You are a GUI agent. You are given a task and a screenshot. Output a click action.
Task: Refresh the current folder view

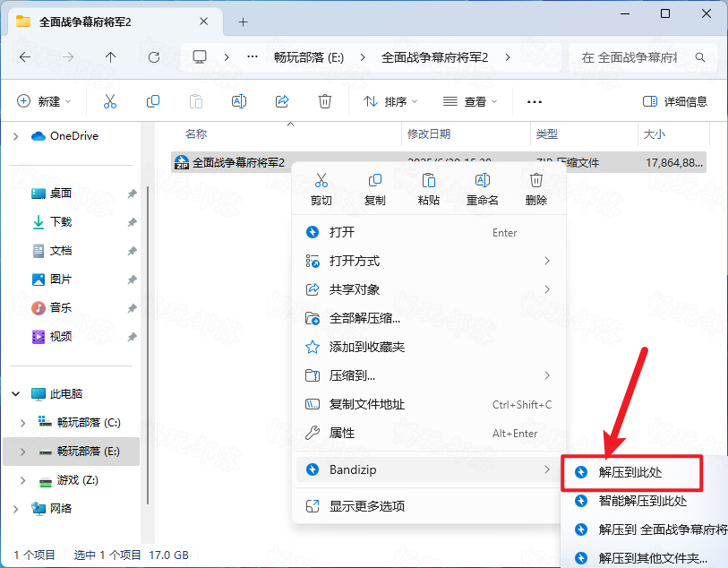click(154, 57)
